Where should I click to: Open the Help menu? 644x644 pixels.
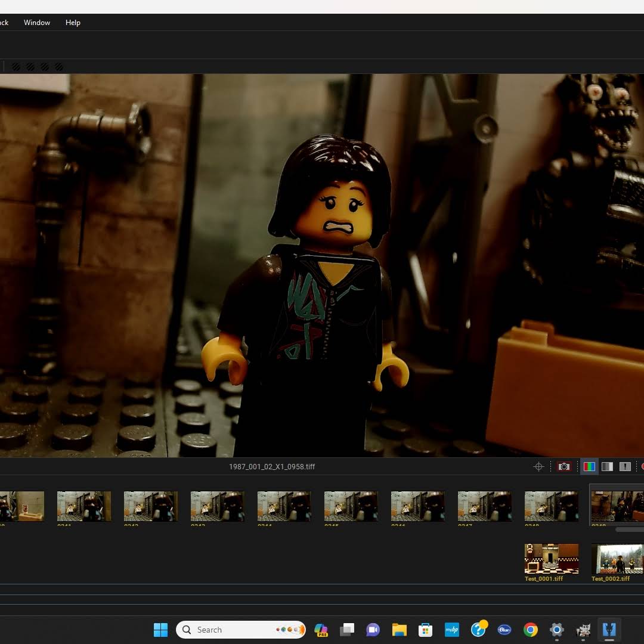pyautogui.click(x=73, y=23)
